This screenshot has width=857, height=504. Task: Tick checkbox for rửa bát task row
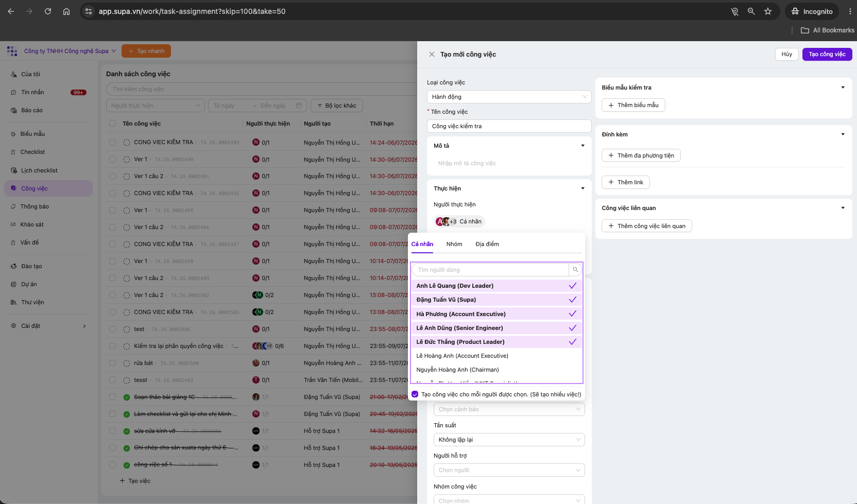pyautogui.click(x=112, y=363)
